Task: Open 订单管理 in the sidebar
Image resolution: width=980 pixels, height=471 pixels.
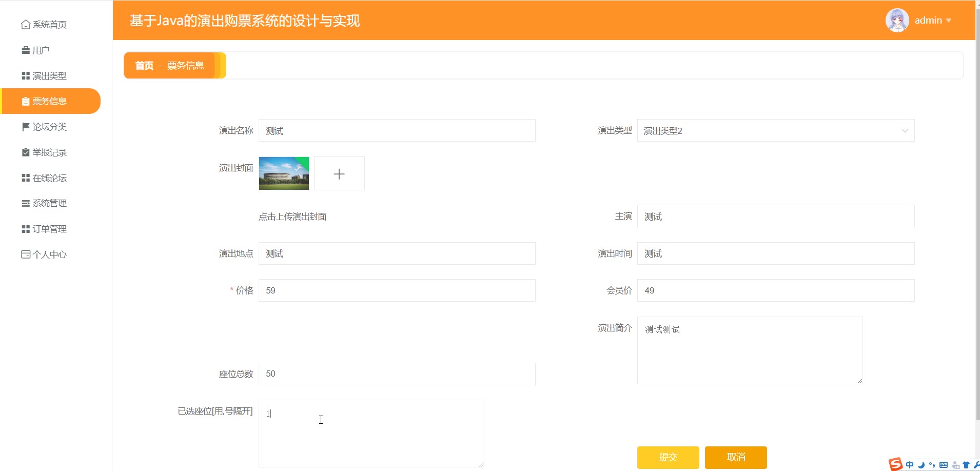Action: click(x=49, y=229)
